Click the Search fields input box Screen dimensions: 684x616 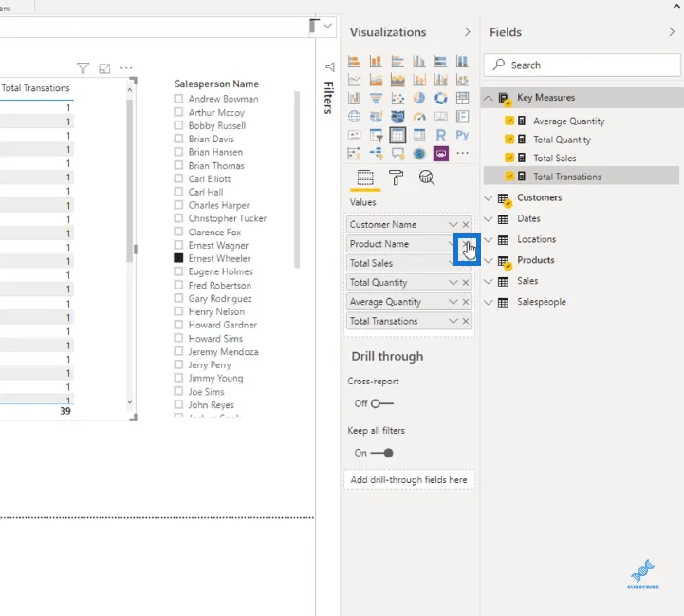pyautogui.click(x=582, y=65)
